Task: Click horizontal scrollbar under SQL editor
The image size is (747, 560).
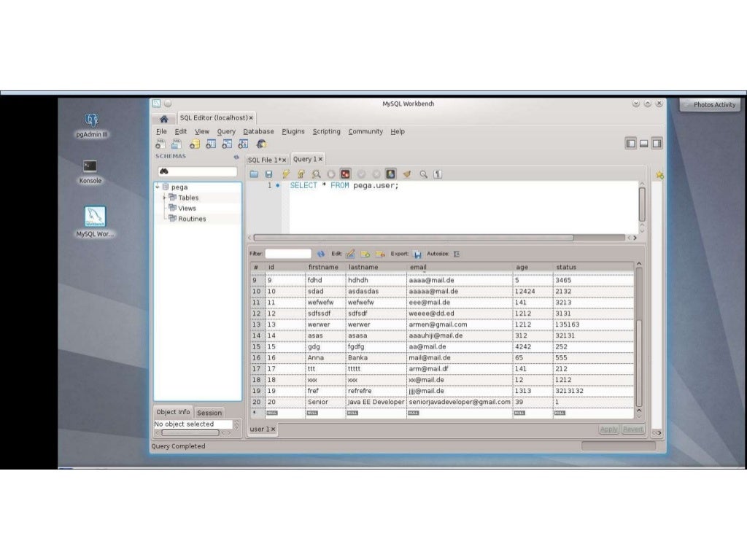Action: tap(414, 238)
